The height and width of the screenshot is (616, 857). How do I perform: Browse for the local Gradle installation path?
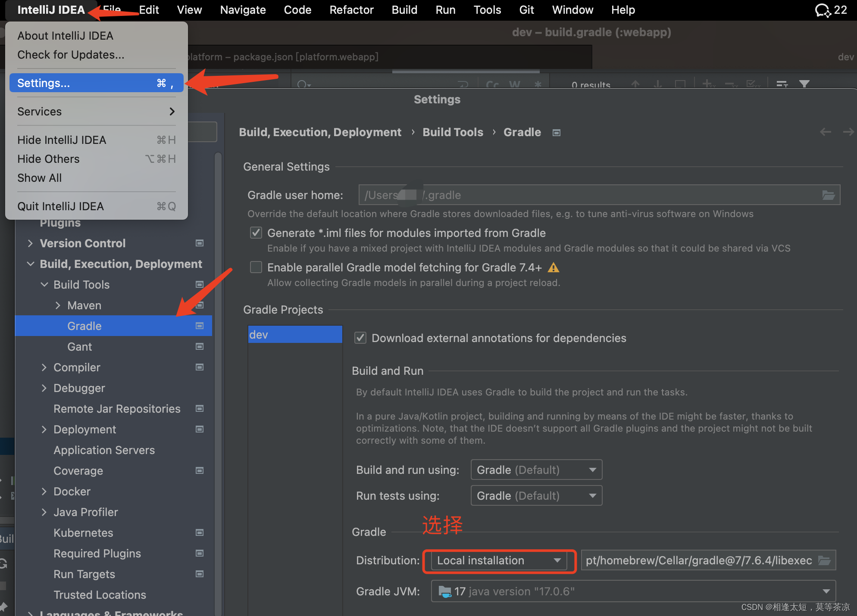[824, 560]
